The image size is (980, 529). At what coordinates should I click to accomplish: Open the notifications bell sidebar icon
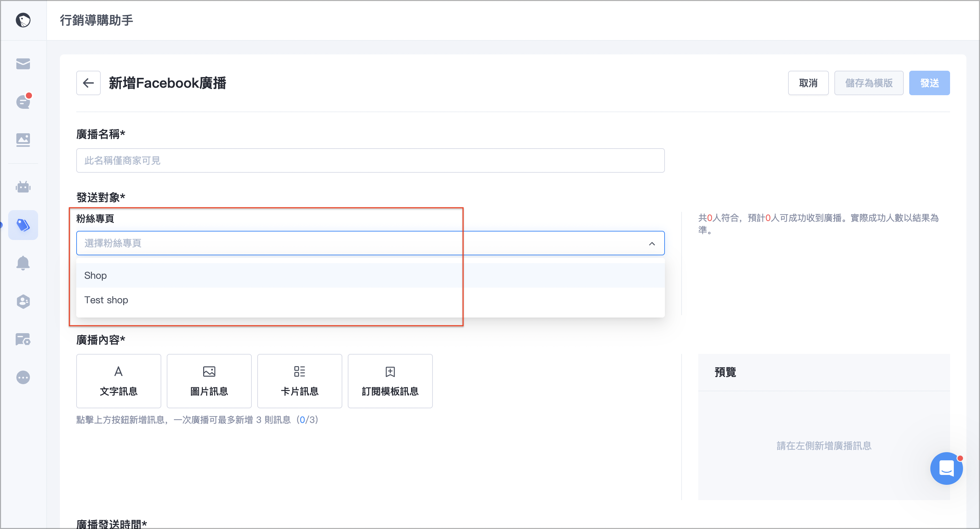pyautogui.click(x=23, y=263)
